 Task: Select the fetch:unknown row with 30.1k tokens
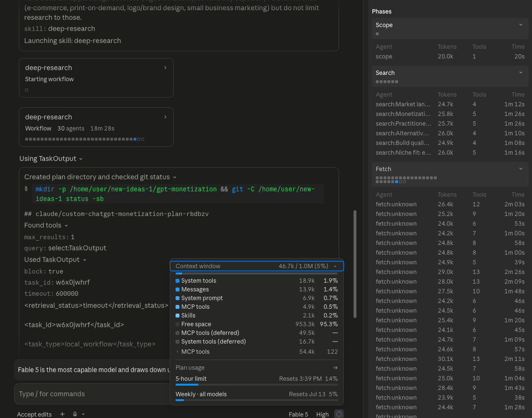(450, 359)
